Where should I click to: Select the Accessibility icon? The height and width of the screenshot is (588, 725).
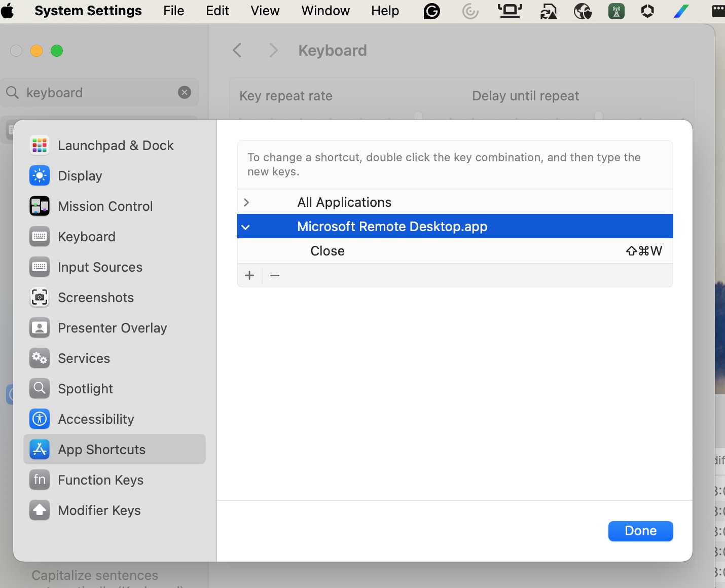click(40, 419)
